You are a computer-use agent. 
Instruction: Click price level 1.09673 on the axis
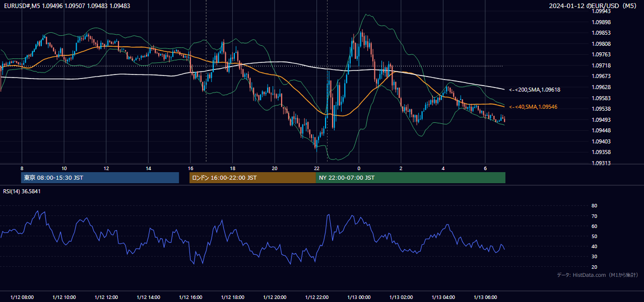[x=602, y=76]
